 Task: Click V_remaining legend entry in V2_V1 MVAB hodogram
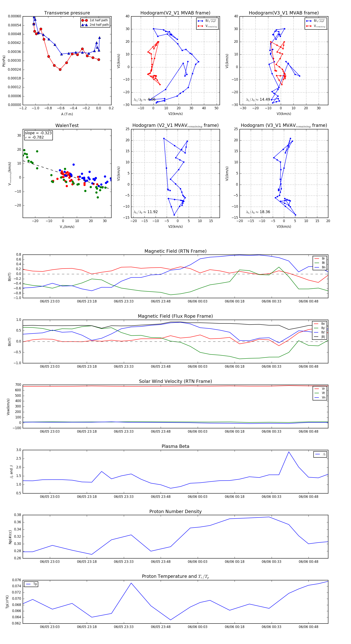(207, 26)
